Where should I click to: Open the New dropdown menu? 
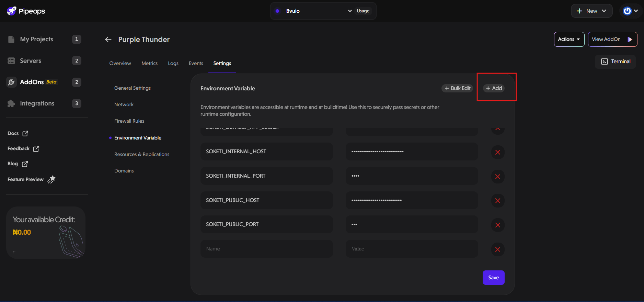591,11
